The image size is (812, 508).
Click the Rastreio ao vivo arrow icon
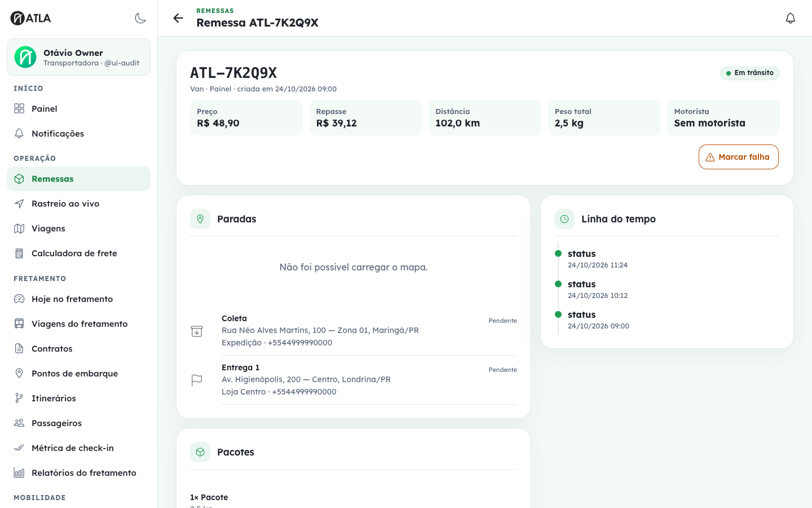(19, 204)
